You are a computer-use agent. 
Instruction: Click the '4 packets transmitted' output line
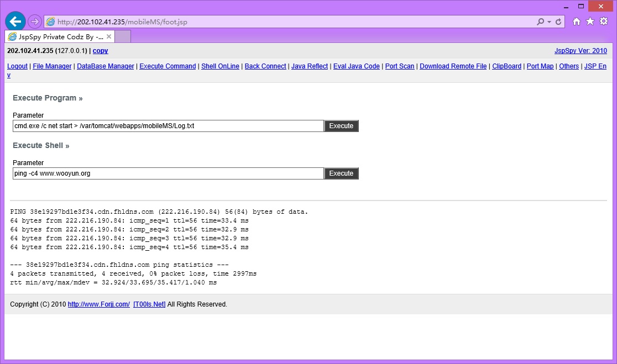(x=133, y=273)
